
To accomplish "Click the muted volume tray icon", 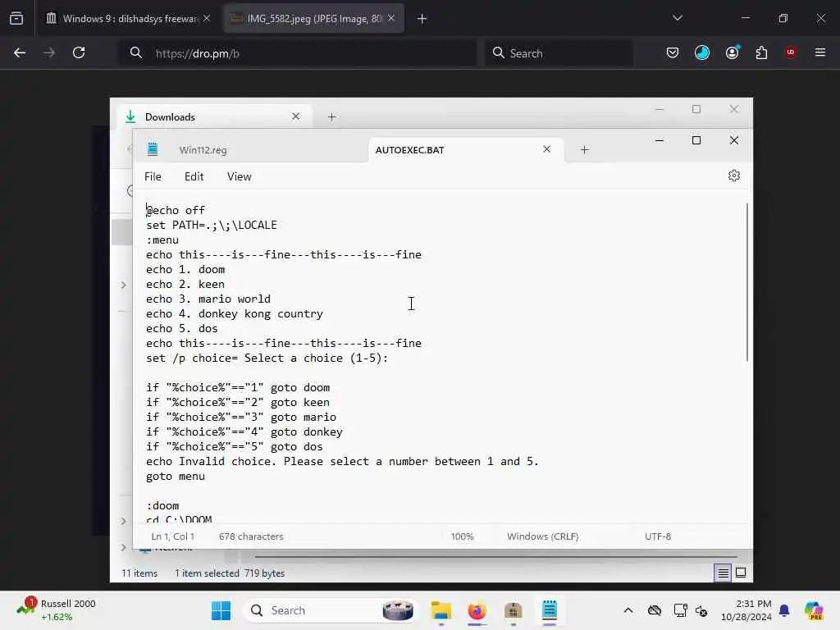I will click(701, 610).
